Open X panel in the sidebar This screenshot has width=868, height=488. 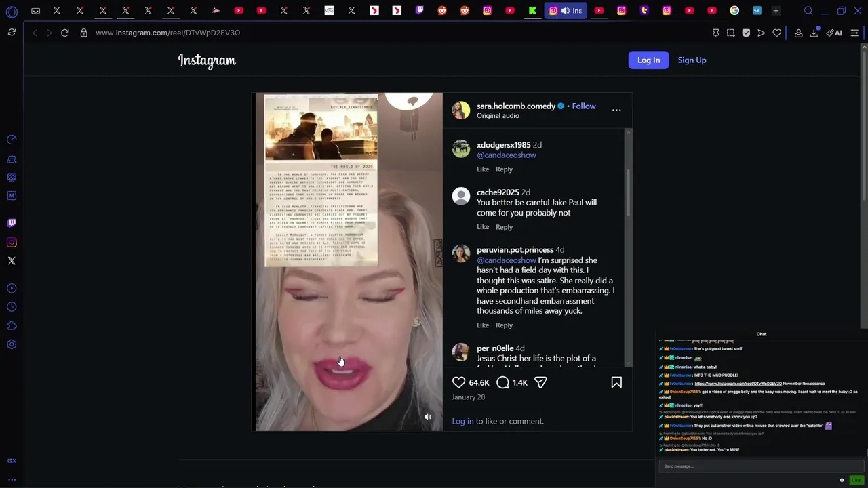point(12,261)
